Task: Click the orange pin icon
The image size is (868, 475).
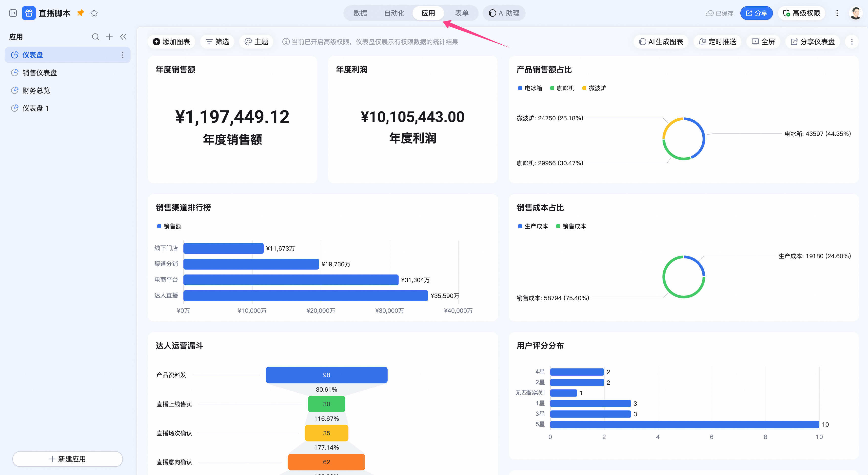Action: [80, 13]
